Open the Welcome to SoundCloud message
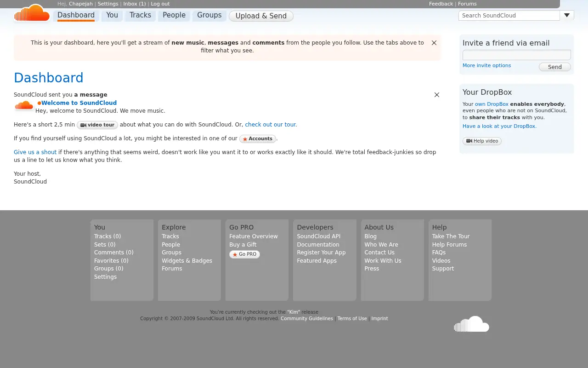 click(79, 103)
